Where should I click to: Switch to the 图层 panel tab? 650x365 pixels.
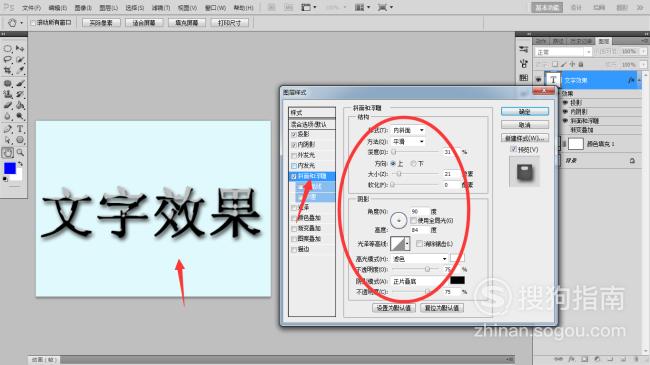(604, 41)
